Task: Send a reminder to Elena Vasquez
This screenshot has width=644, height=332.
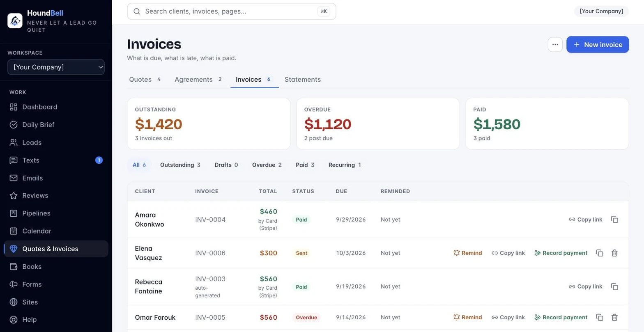Action: 468,253
